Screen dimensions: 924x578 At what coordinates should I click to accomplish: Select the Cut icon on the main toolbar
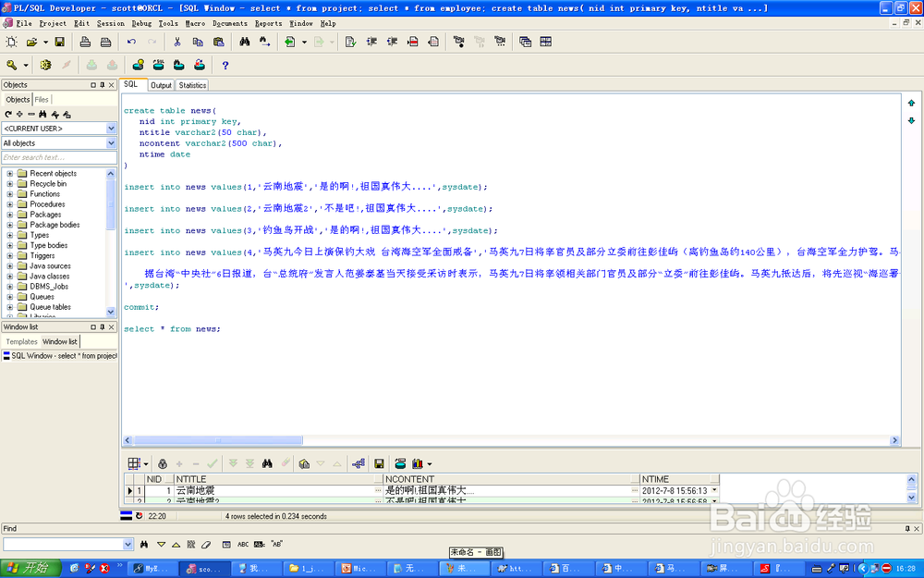coord(176,42)
